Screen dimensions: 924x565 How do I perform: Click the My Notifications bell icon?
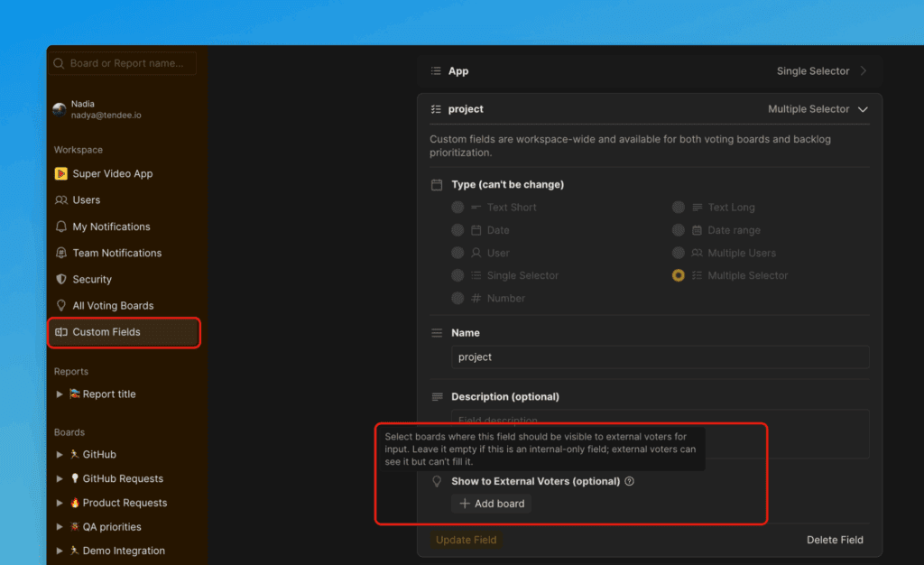click(x=61, y=227)
